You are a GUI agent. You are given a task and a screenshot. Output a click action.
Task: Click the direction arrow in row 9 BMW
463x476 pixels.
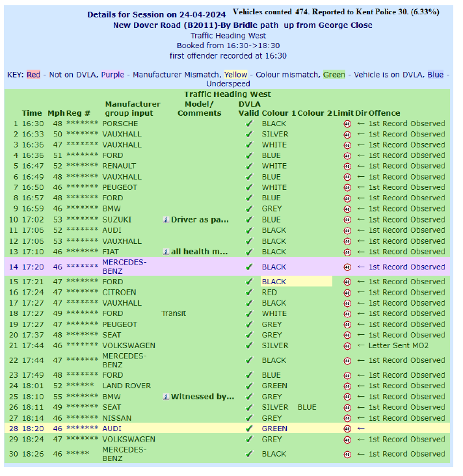pyautogui.click(x=361, y=209)
